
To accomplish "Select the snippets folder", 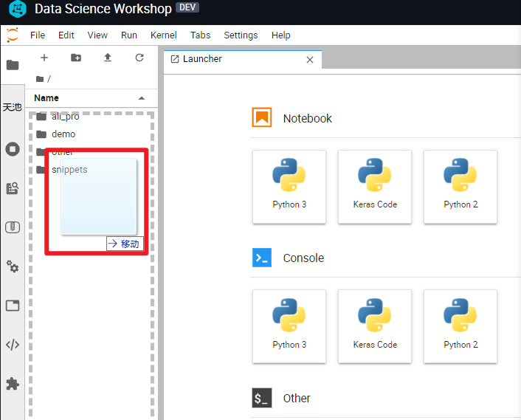I will click(92, 170).
